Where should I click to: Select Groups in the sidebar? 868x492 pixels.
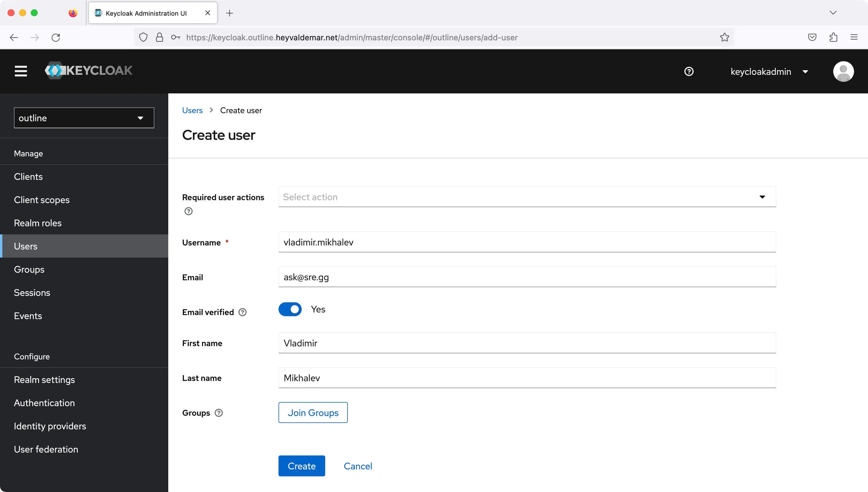29,269
